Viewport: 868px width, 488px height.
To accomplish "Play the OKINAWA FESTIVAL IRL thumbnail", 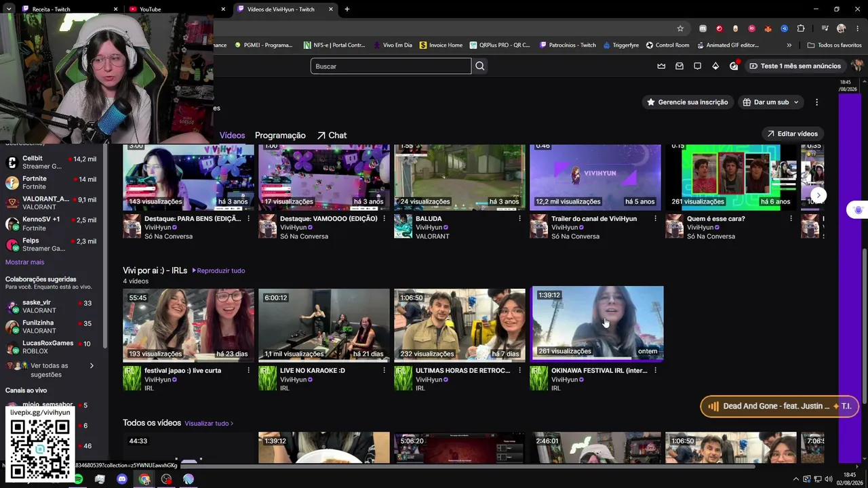I will pyautogui.click(x=597, y=323).
